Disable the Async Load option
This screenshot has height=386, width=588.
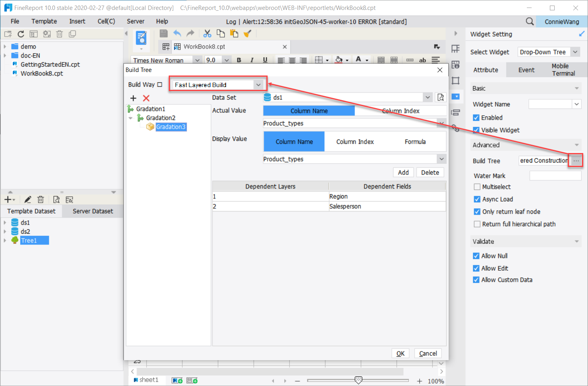pyautogui.click(x=477, y=199)
